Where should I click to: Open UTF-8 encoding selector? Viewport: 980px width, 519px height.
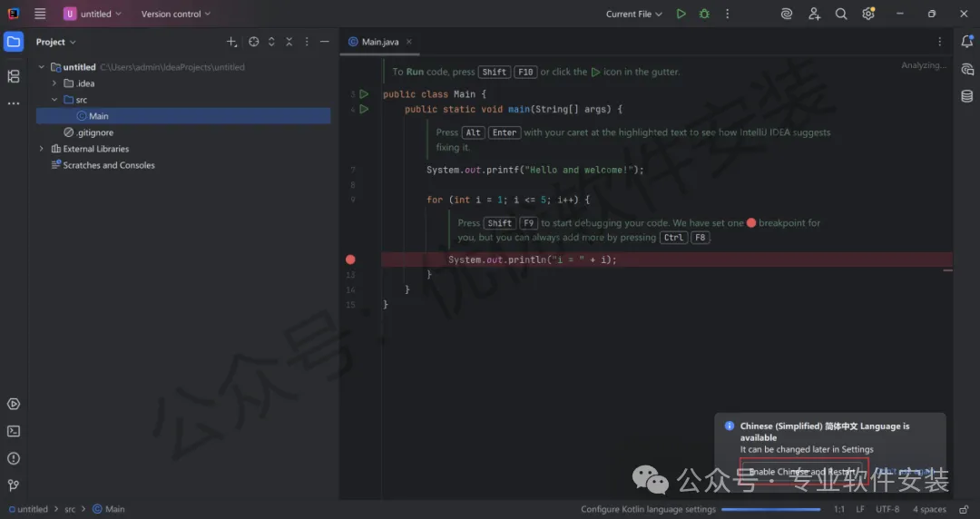887,509
